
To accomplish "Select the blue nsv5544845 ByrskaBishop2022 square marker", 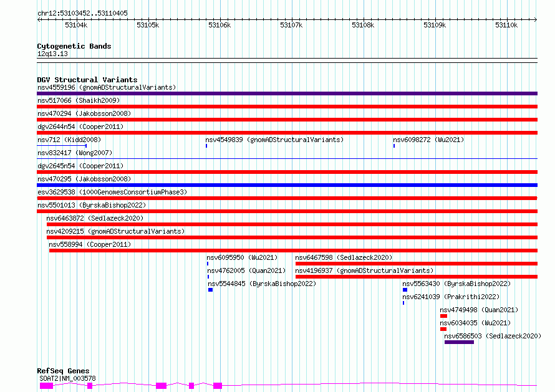I will (210, 290).
